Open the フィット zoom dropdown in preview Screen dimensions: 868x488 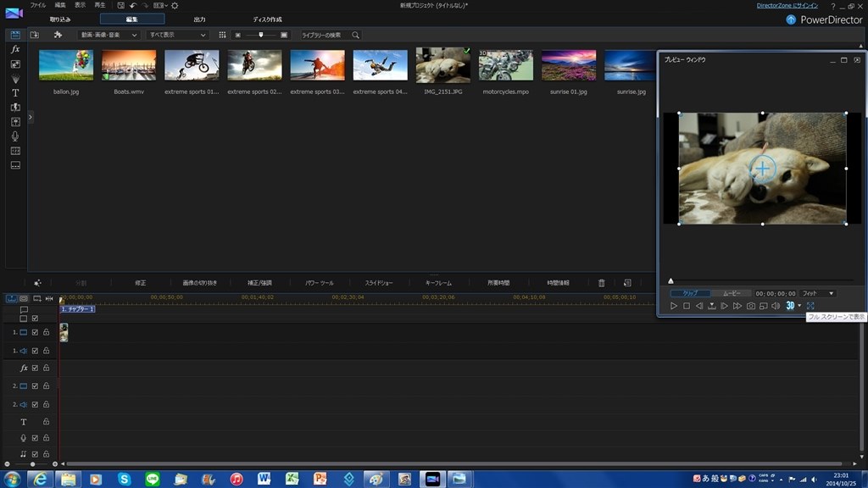click(x=818, y=293)
